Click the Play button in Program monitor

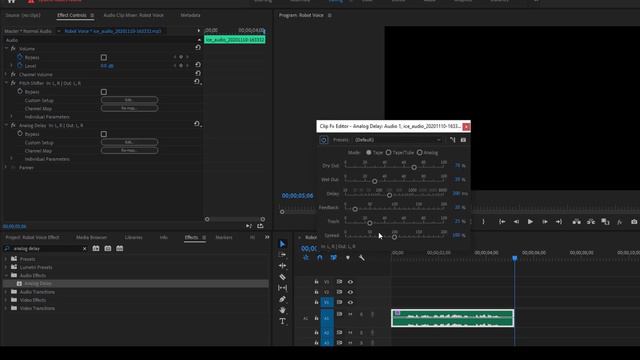(530, 222)
